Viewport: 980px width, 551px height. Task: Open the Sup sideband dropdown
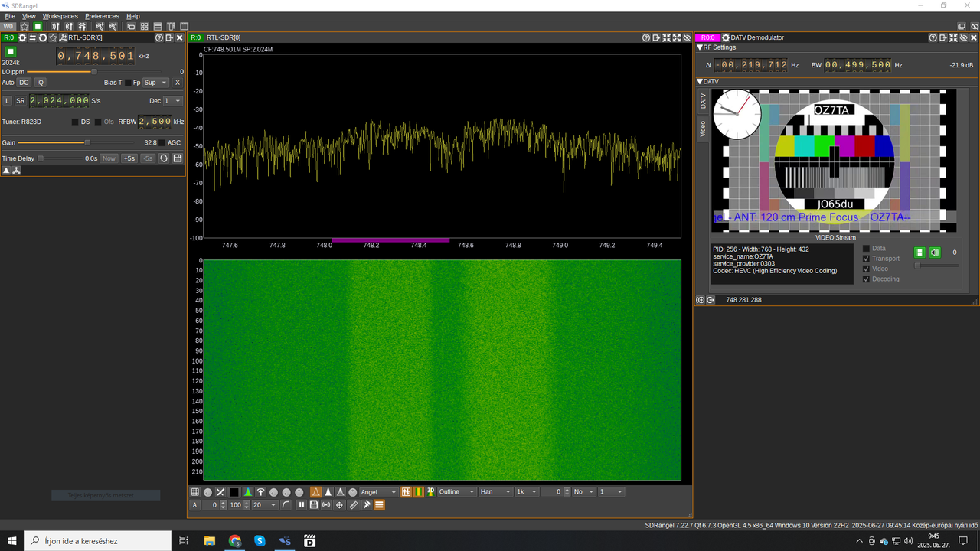[155, 83]
